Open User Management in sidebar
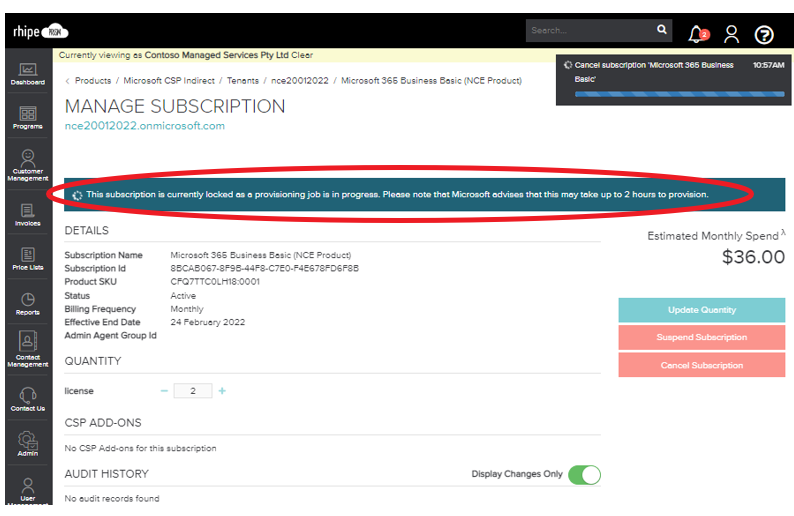 (28, 490)
